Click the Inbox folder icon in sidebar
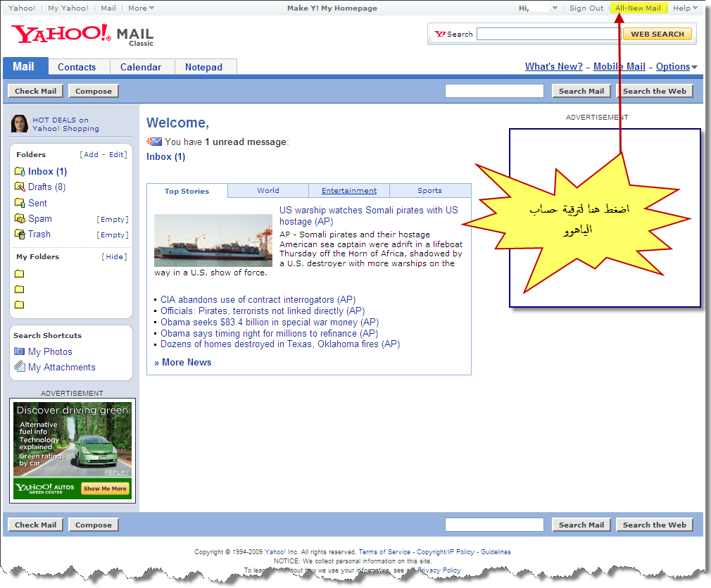The width and height of the screenshot is (711, 588). 20,172
